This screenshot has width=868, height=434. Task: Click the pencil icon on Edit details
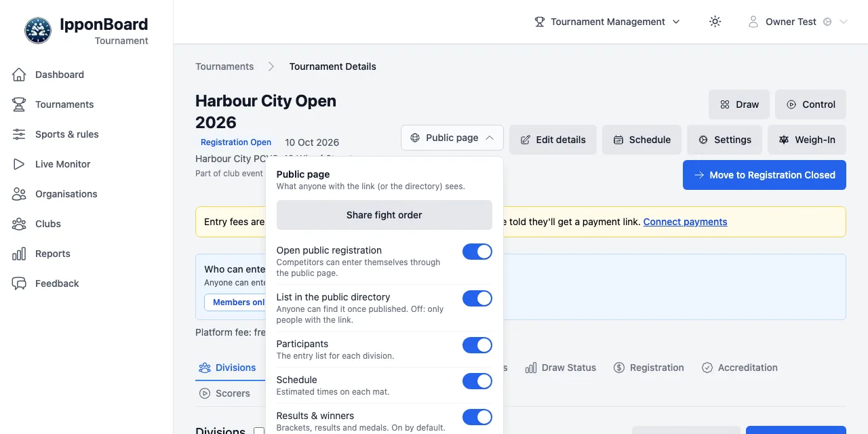tap(525, 140)
